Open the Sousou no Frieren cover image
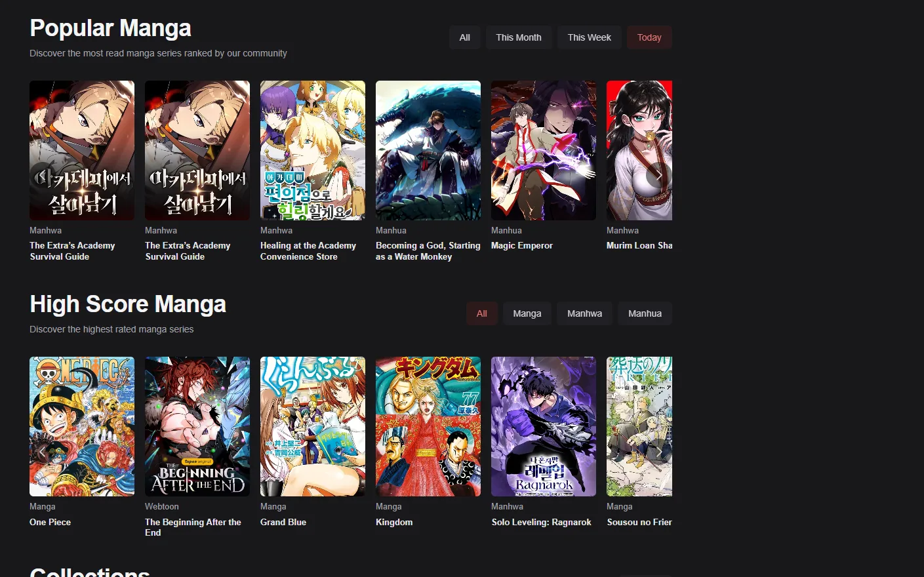 point(639,426)
